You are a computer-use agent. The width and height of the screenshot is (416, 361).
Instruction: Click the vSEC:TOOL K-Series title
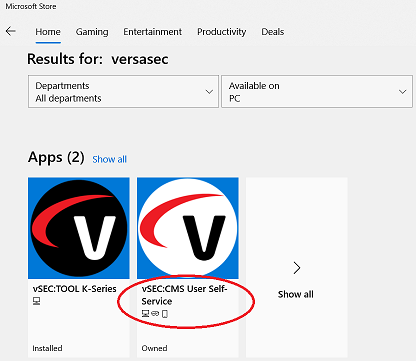click(75, 289)
